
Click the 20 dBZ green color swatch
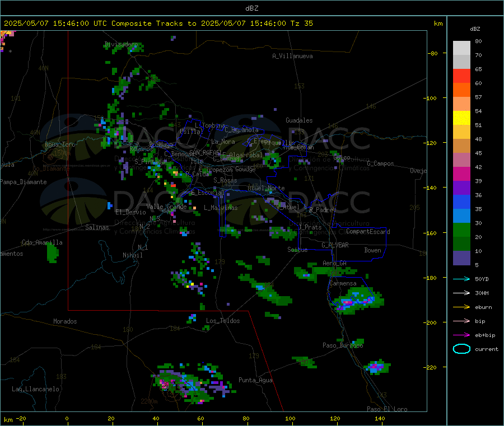[461, 230]
